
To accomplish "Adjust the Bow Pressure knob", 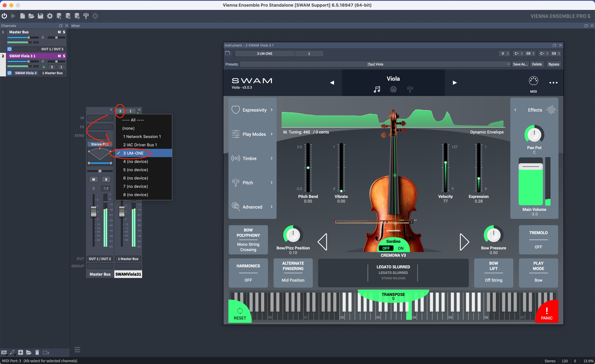I will coord(493,235).
